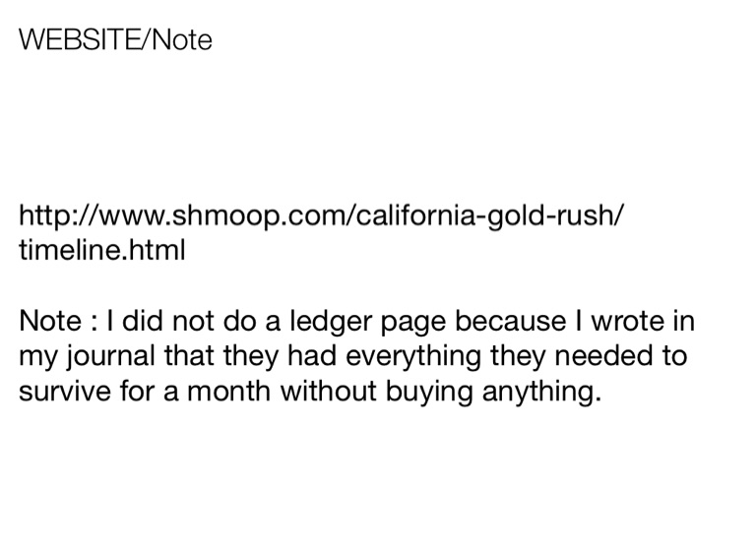Viewport: 756px width, 552px height.
Task: Open the shmoop.com gold rush URL
Action: pos(320,215)
